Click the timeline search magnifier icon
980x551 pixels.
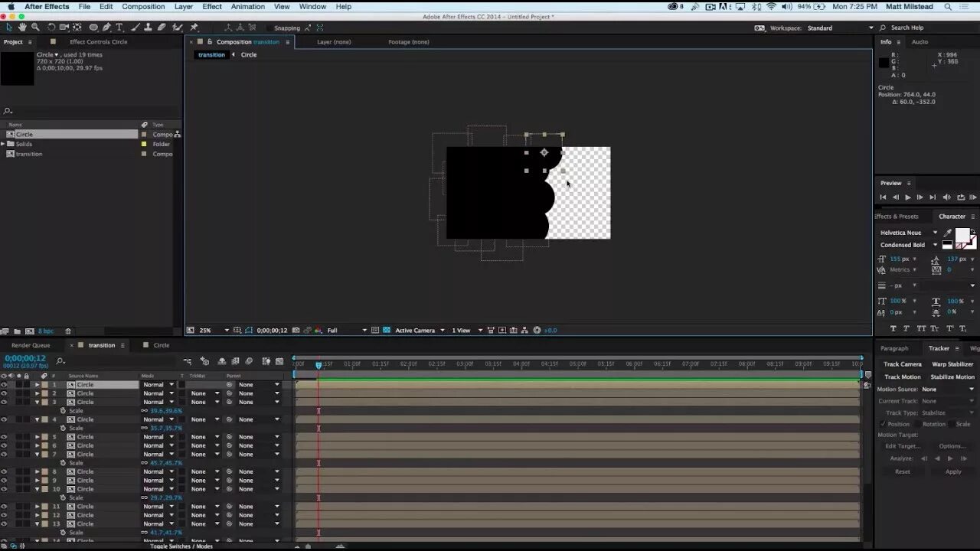[x=60, y=361]
